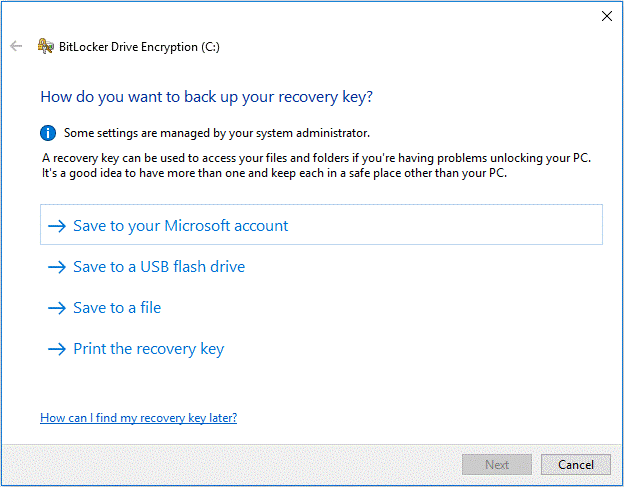Click the arrow beside Save to your Microsoft account
The width and height of the screenshot is (624, 487).
57,226
